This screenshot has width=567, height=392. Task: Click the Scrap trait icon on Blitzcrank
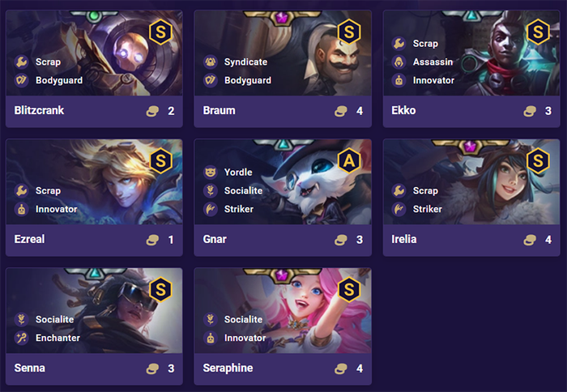click(21, 62)
